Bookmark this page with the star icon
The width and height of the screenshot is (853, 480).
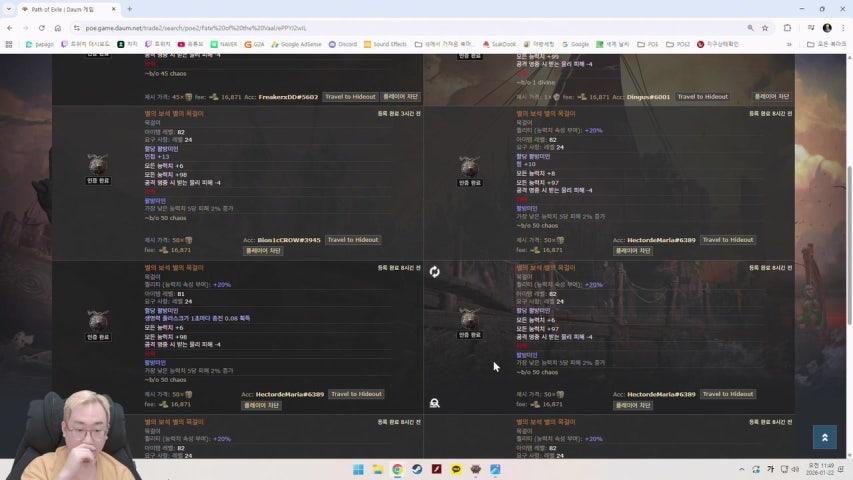765,28
